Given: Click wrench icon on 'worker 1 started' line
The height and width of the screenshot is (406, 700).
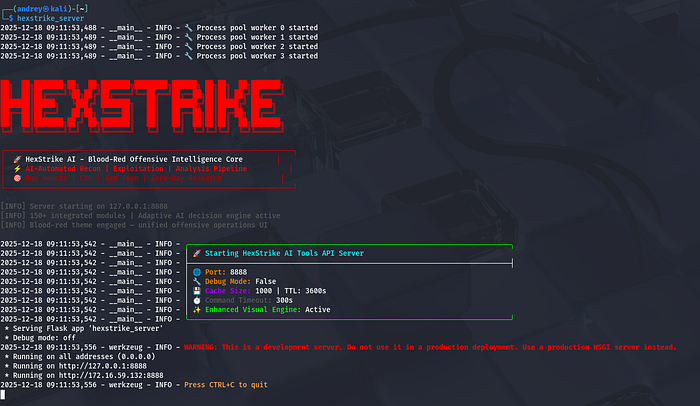Looking at the screenshot, I should tap(188, 37).
